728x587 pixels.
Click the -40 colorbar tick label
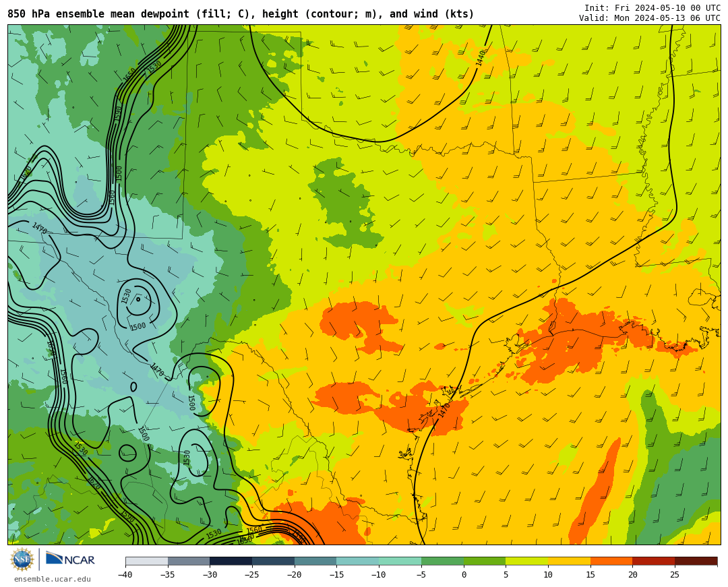pyautogui.click(x=125, y=574)
